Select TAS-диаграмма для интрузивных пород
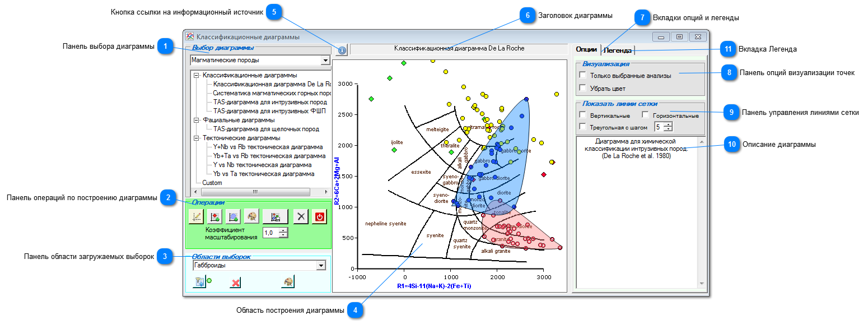This screenshot has width=868, height=324. click(270, 102)
